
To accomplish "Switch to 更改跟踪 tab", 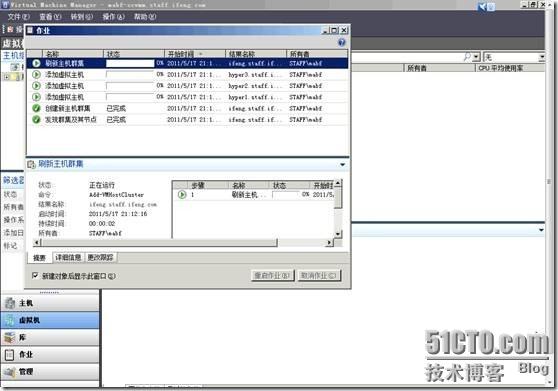I will tap(101, 257).
